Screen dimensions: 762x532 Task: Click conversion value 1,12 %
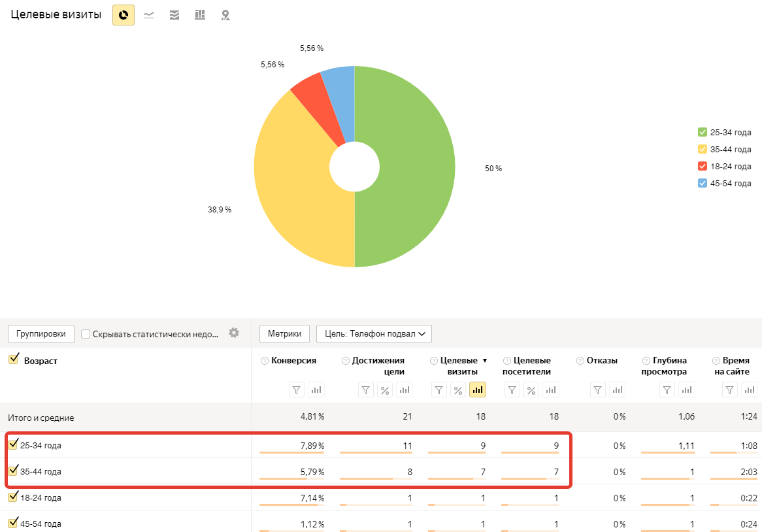tap(312, 524)
